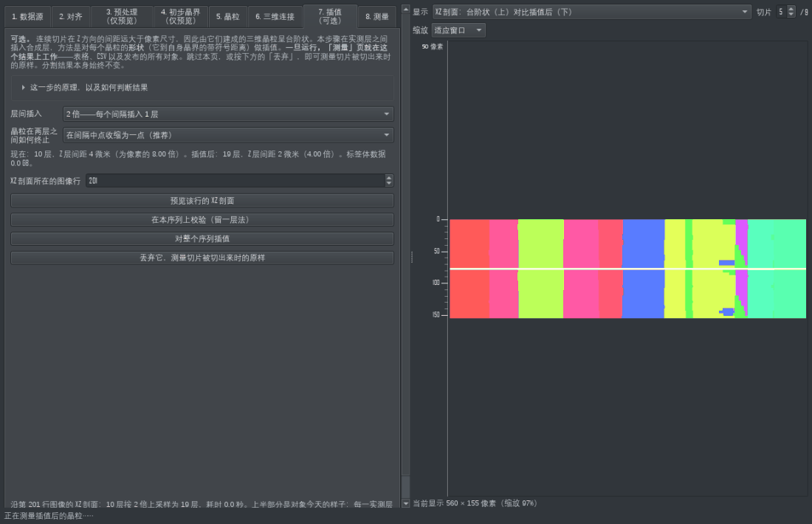The width and height of the screenshot is (812, 524).
Task: Select the 4. 初步晶界 tab
Action: [x=180, y=16]
